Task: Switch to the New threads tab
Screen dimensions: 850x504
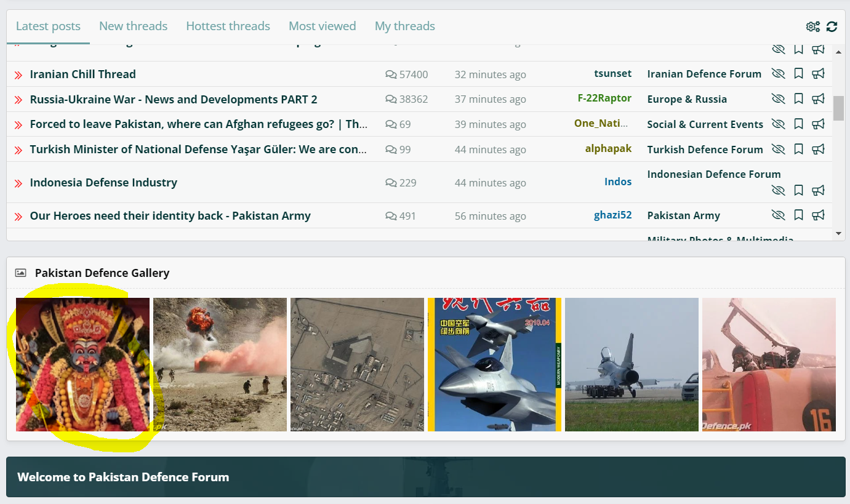Action: pyautogui.click(x=133, y=26)
